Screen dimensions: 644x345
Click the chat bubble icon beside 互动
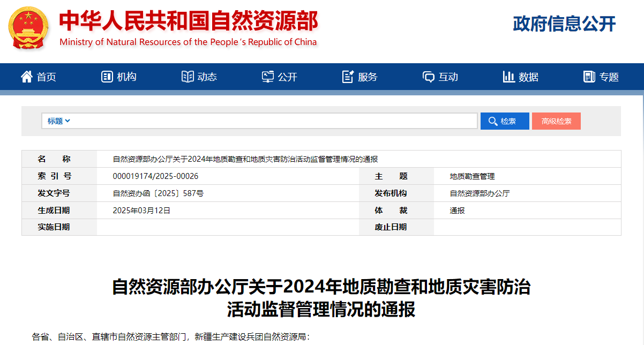(429, 77)
